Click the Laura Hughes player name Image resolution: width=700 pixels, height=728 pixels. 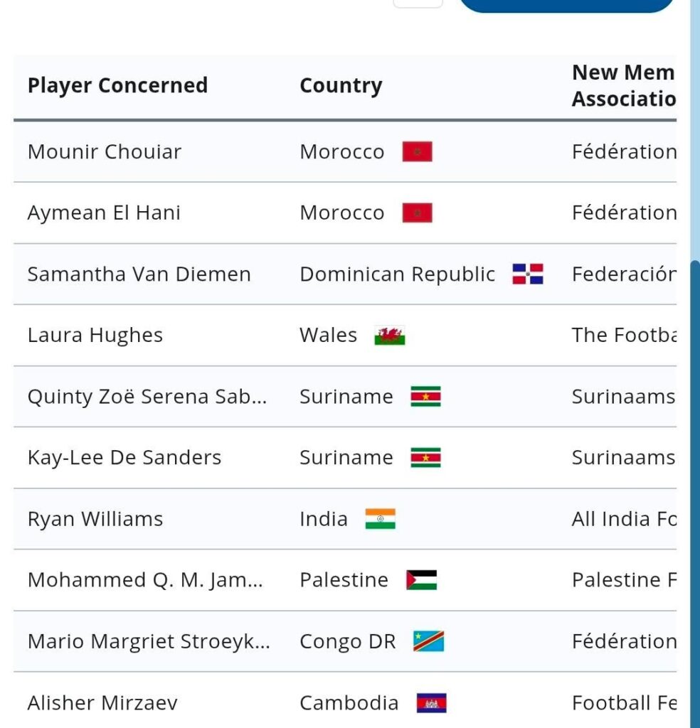[95, 336]
